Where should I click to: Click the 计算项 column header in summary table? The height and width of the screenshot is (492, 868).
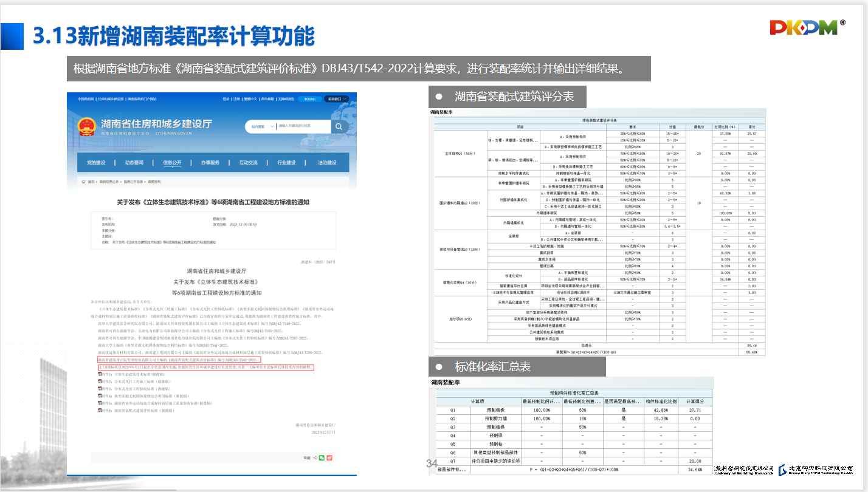pos(477,402)
